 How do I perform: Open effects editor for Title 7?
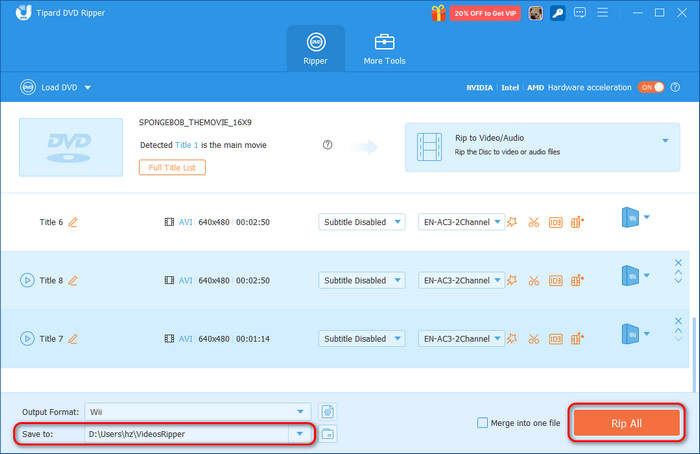pyautogui.click(x=512, y=339)
